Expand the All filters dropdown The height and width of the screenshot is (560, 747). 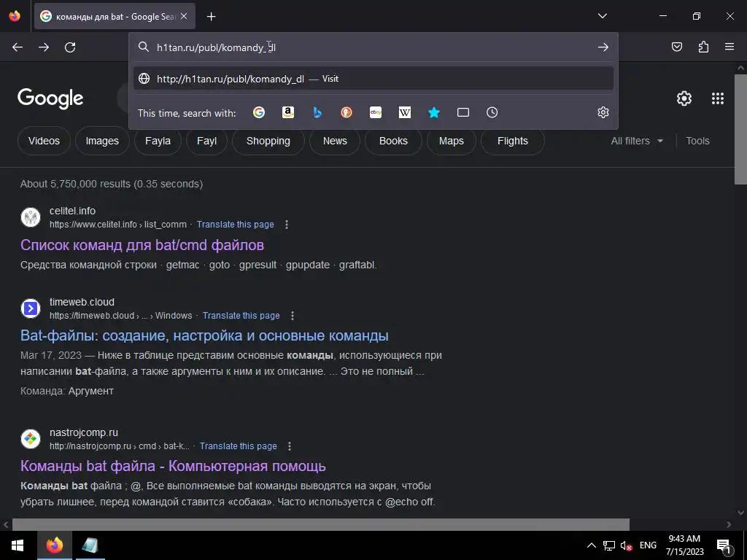coord(637,141)
